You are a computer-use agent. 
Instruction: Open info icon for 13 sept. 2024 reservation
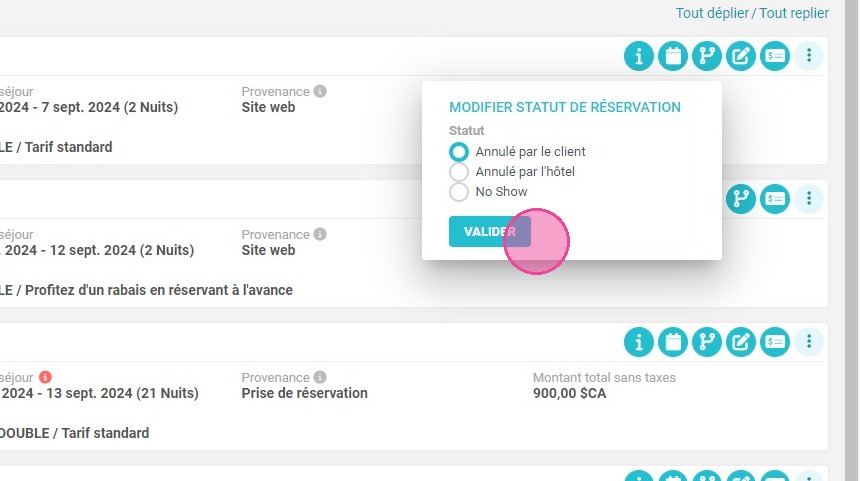(x=638, y=342)
